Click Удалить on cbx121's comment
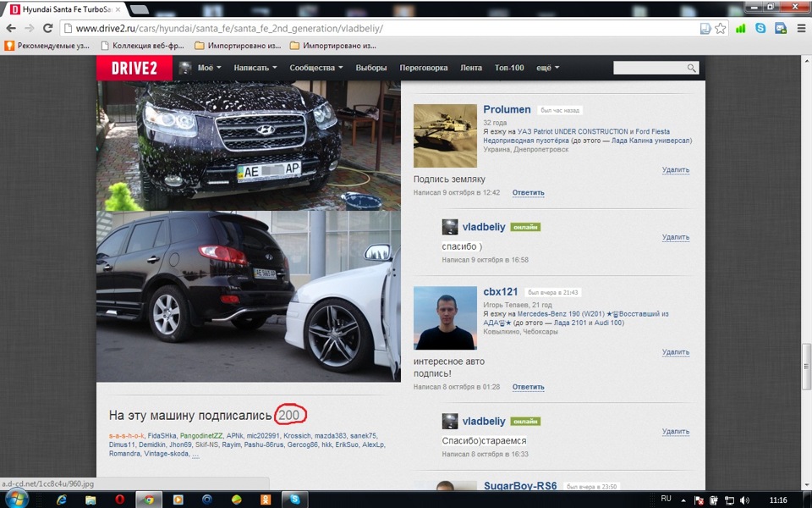The height and width of the screenshot is (508, 812). (676, 352)
